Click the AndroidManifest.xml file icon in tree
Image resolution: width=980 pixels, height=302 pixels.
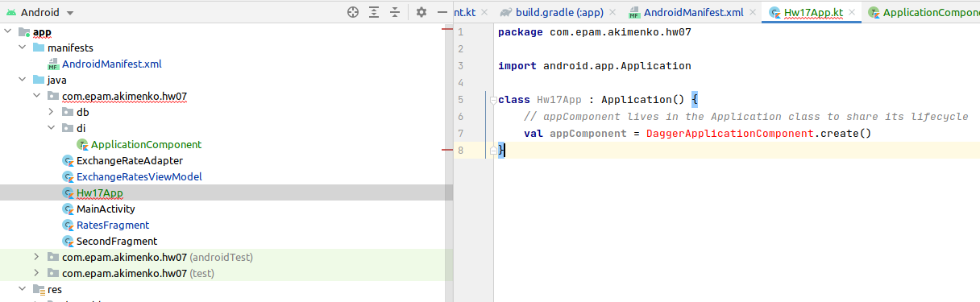click(x=53, y=64)
